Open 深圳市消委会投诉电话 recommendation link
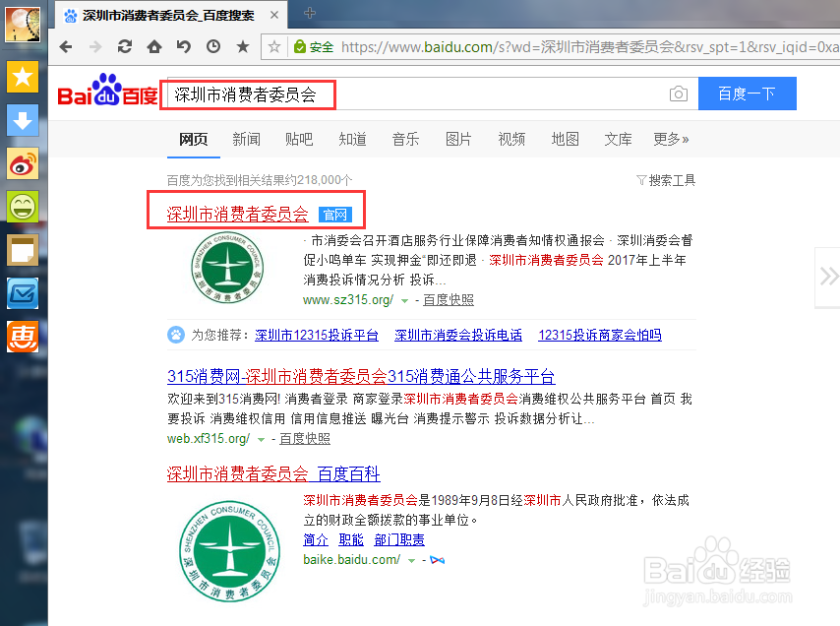Viewport: 840px width, 626px height. (x=458, y=335)
